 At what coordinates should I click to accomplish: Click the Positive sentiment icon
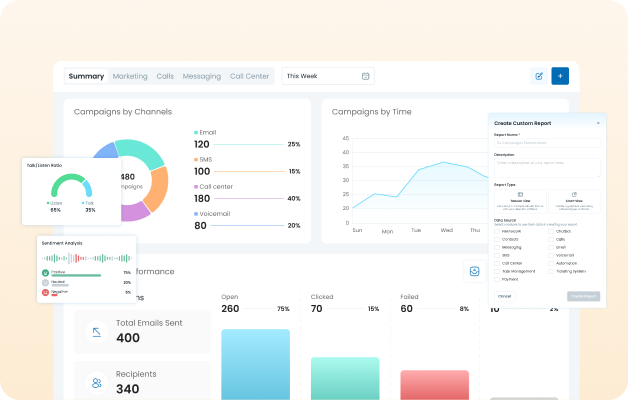(x=46, y=272)
